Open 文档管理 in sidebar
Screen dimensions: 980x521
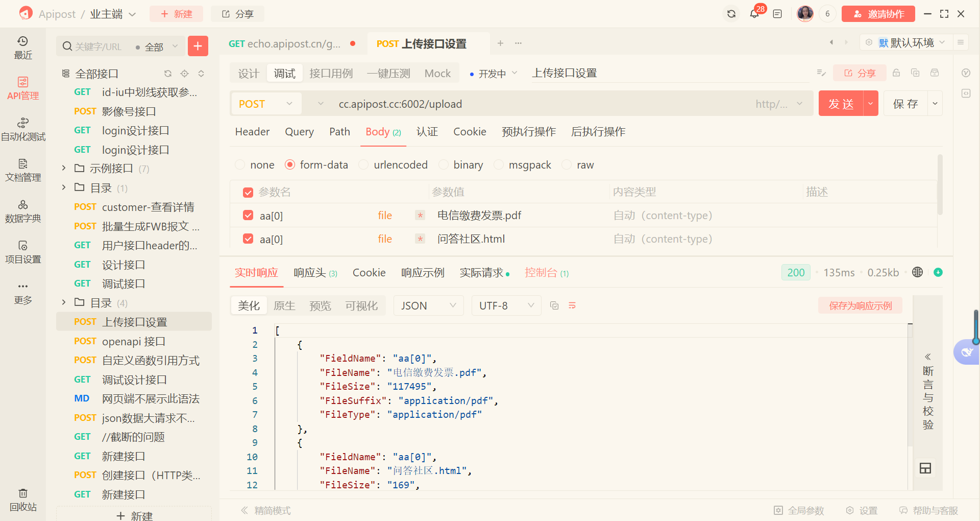point(23,170)
